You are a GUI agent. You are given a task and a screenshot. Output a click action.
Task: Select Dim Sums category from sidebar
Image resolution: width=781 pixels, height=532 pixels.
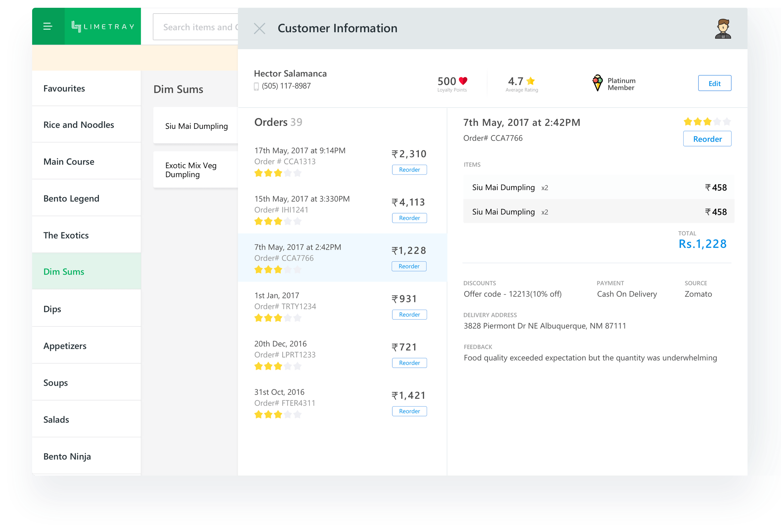click(x=87, y=272)
